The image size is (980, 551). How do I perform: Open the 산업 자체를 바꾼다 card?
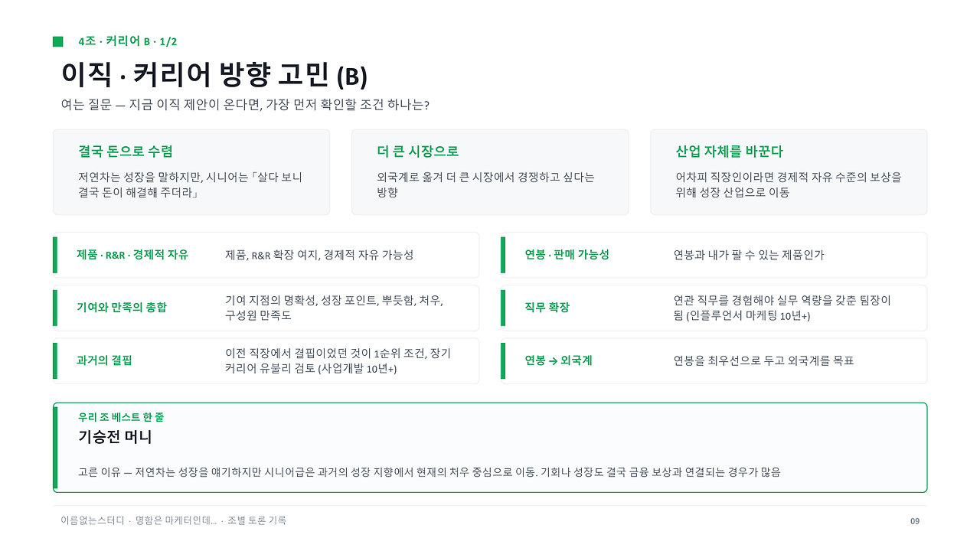pos(789,172)
